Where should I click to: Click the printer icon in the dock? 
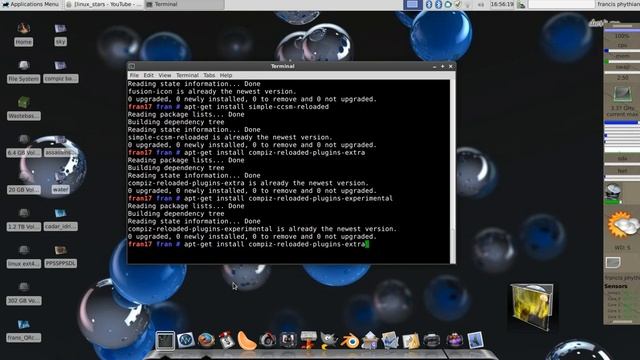431,340
